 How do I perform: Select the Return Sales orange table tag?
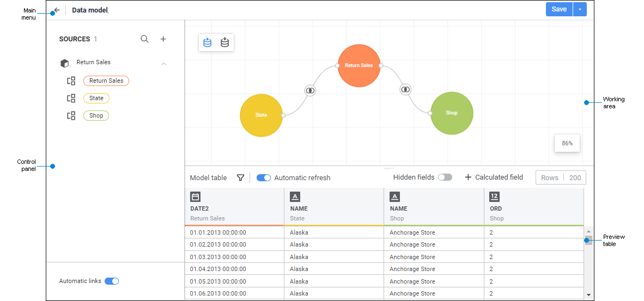coord(106,81)
